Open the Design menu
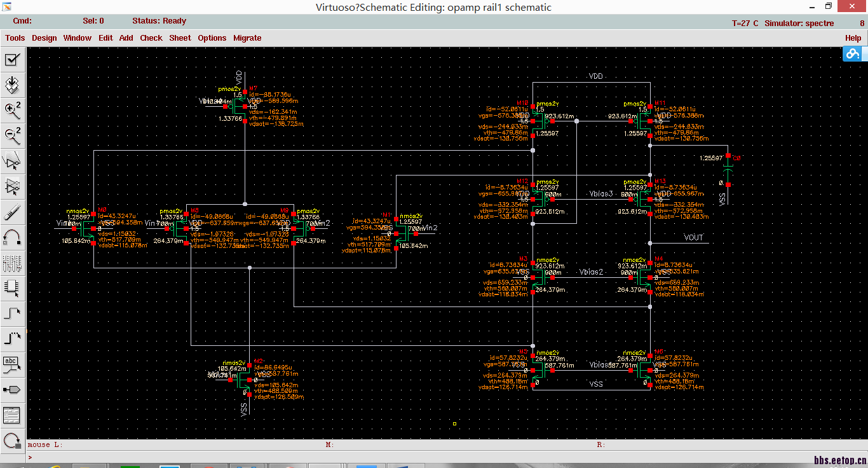 pyautogui.click(x=44, y=38)
